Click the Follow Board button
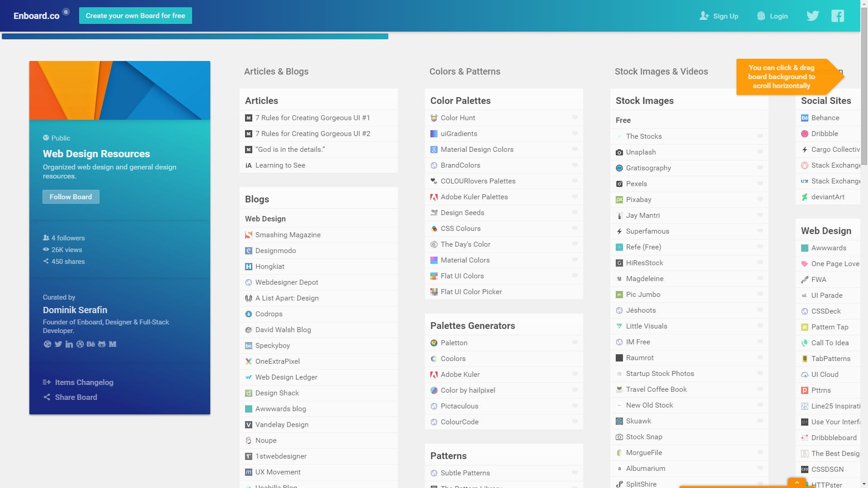The width and height of the screenshot is (868, 488). click(71, 197)
